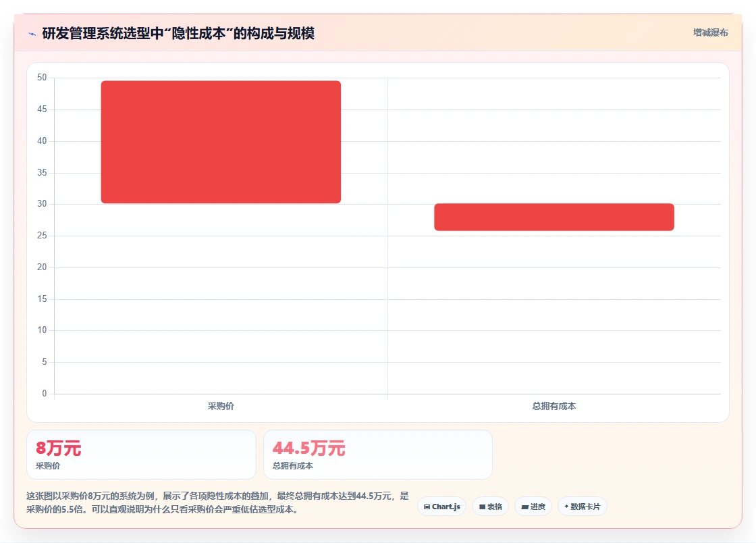Screen dimensions: 756x543
Task: Click the red 总拥有成本 waterfall bar
Action: coord(554,217)
